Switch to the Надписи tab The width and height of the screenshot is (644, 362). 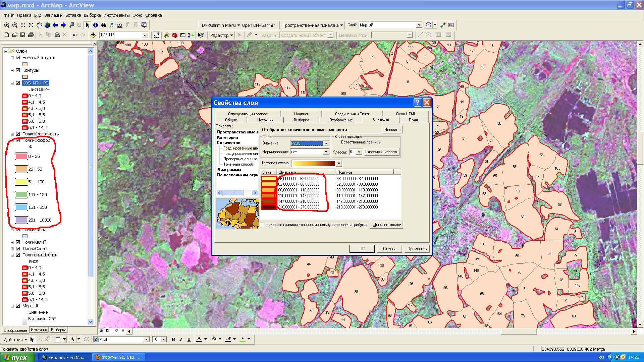(301, 114)
